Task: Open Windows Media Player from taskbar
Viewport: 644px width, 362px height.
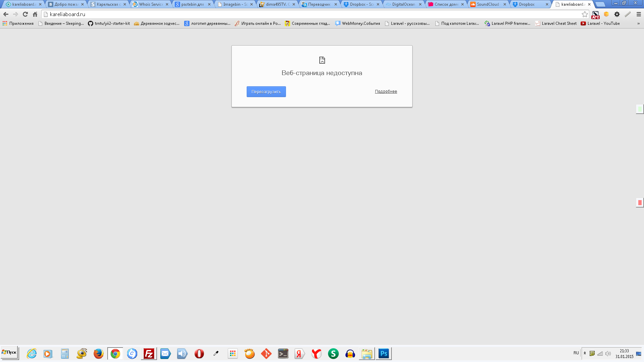Action: click(48, 354)
